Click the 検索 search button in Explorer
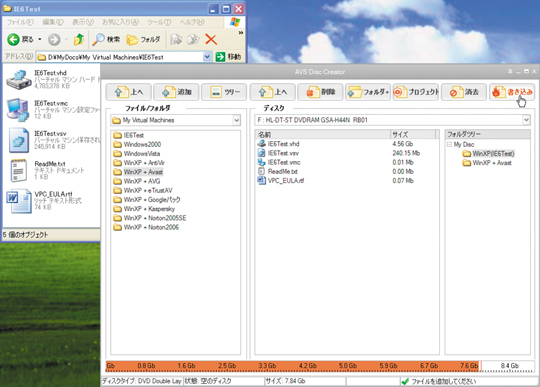This screenshot has width=540, height=387. coord(106,40)
